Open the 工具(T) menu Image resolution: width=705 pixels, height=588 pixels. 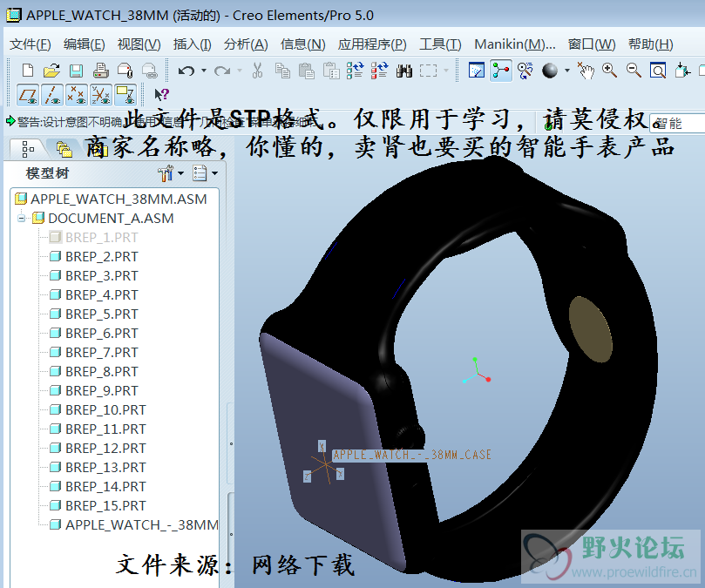click(x=440, y=44)
